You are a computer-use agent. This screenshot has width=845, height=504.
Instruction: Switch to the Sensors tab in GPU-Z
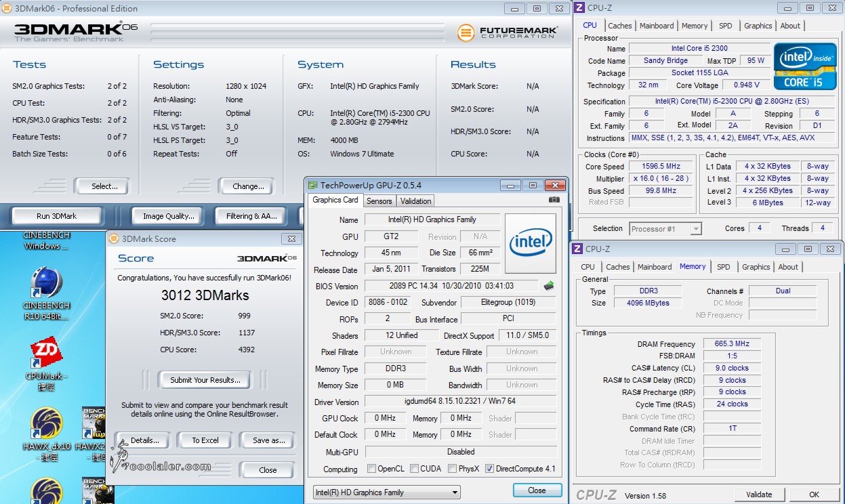379,201
